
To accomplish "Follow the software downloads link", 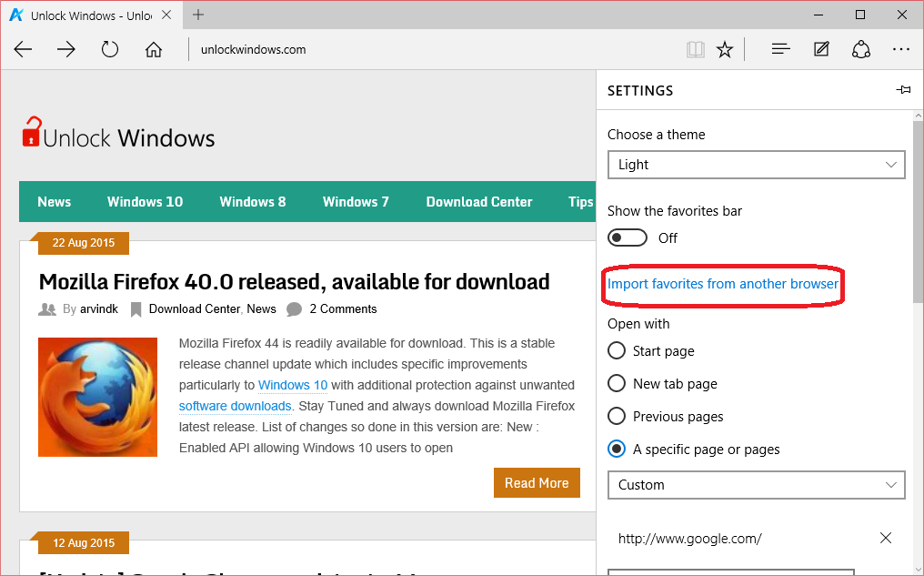I will 236,406.
